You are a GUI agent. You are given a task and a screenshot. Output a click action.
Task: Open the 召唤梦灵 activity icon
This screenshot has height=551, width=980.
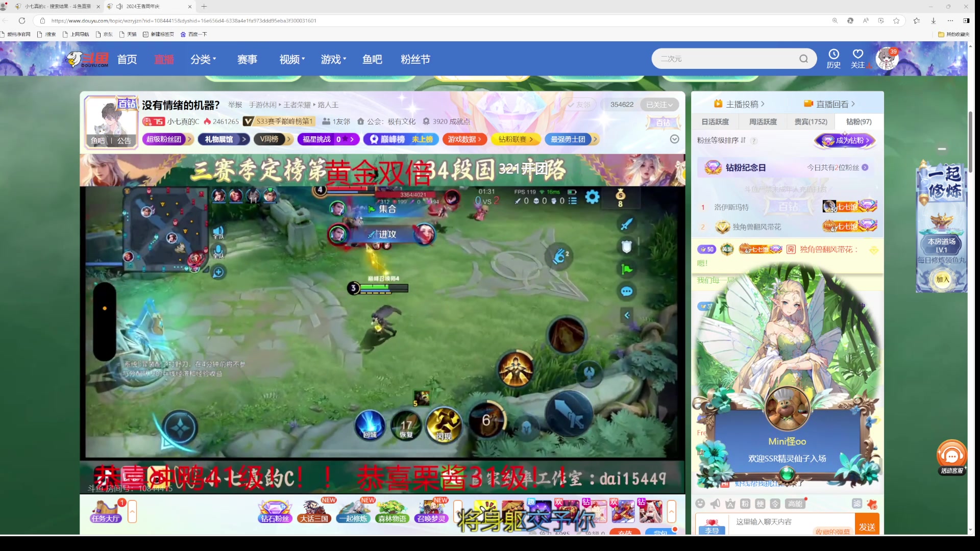[x=431, y=511]
